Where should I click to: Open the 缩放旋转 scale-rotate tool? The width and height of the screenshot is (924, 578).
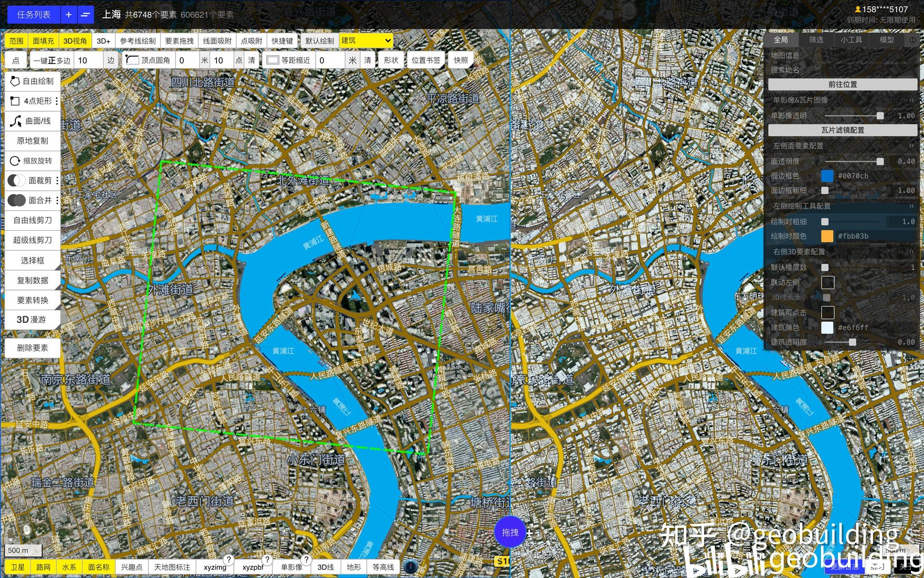tap(32, 160)
